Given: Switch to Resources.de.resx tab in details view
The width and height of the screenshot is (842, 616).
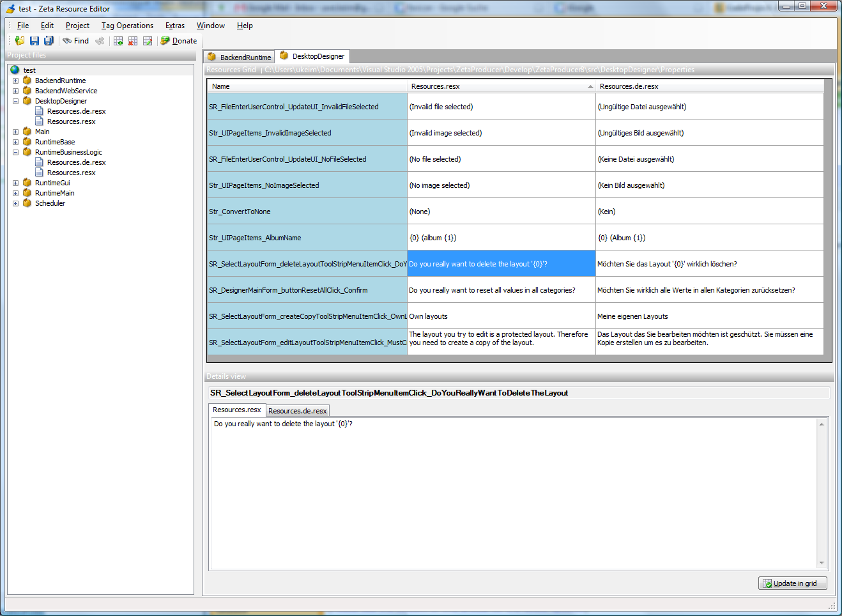Looking at the screenshot, I should coord(297,411).
